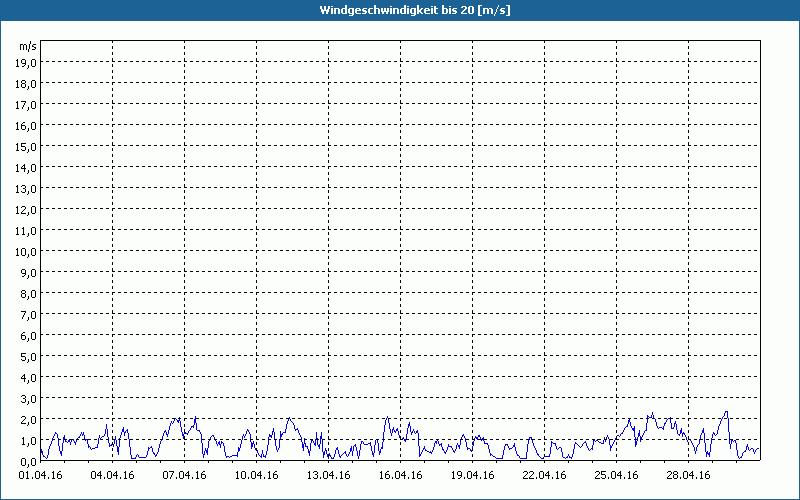This screenshot has height=500, width=800.
Task: Click the 12,0 y-axis label
Action: pos(26,210)
